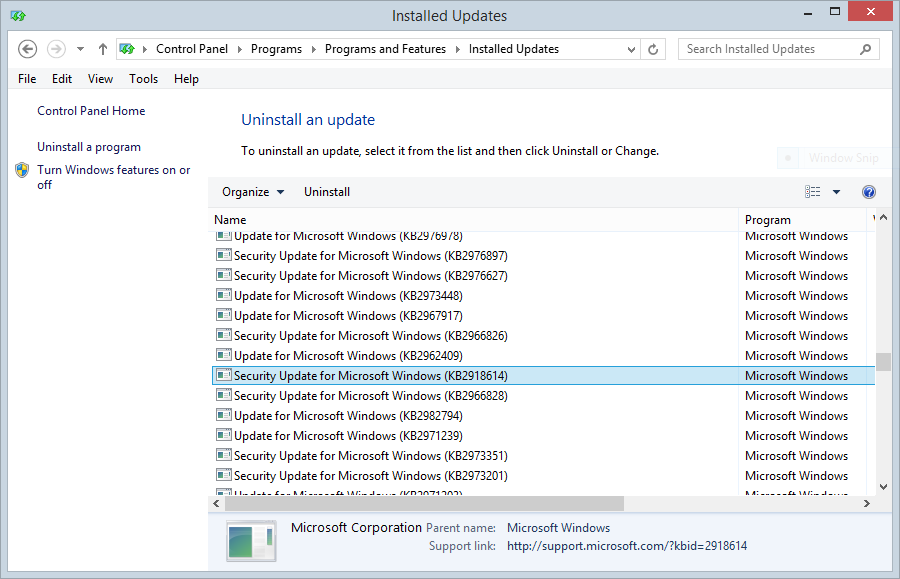Click the icon for update KB2973448
The width and height of the screenshot is (900, 579).
[x=224, y=296]
